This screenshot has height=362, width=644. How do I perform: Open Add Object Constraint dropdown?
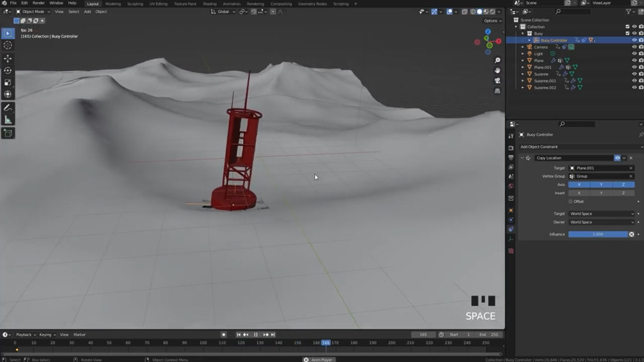(x=581, y=147)
